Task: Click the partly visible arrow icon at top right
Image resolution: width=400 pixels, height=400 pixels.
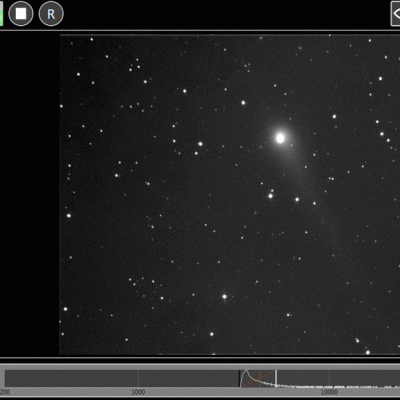Action: pyautogui.click(x=396, y=14)
